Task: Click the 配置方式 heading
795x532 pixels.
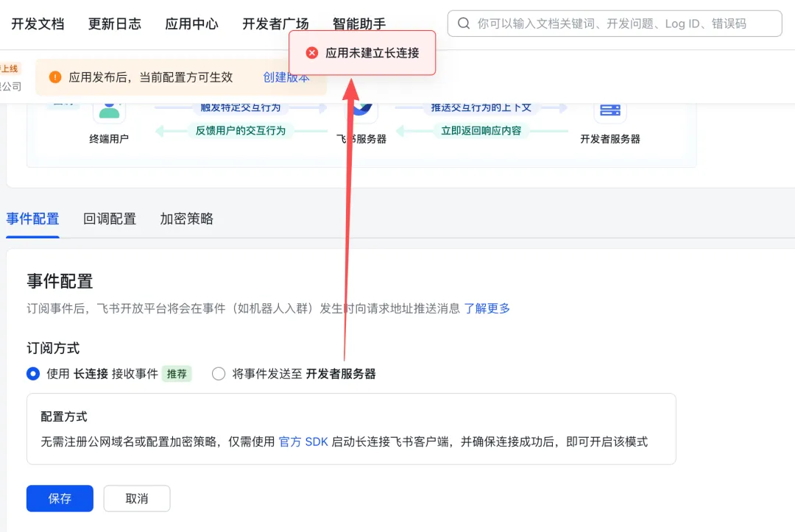Action: (64, 416)
